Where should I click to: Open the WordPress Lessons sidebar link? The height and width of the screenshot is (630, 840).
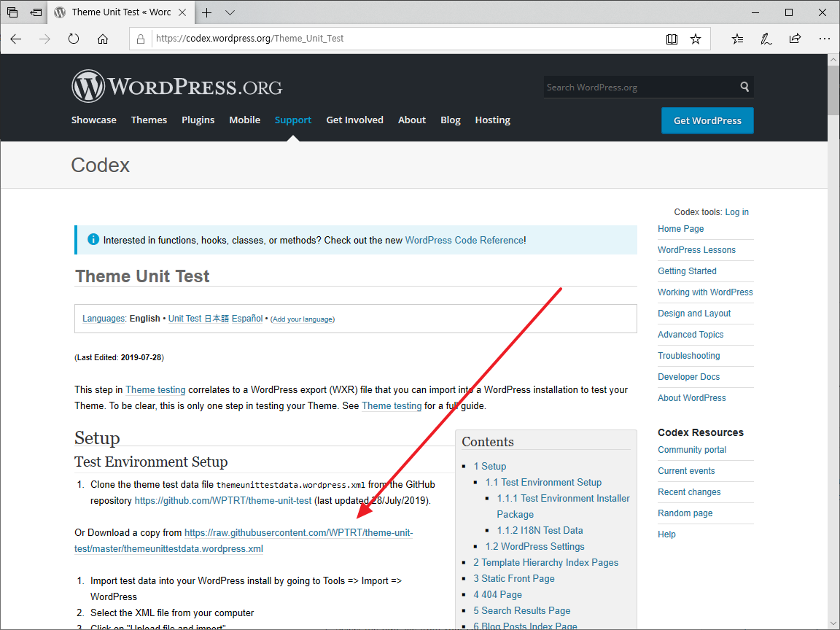pos(696,250)
